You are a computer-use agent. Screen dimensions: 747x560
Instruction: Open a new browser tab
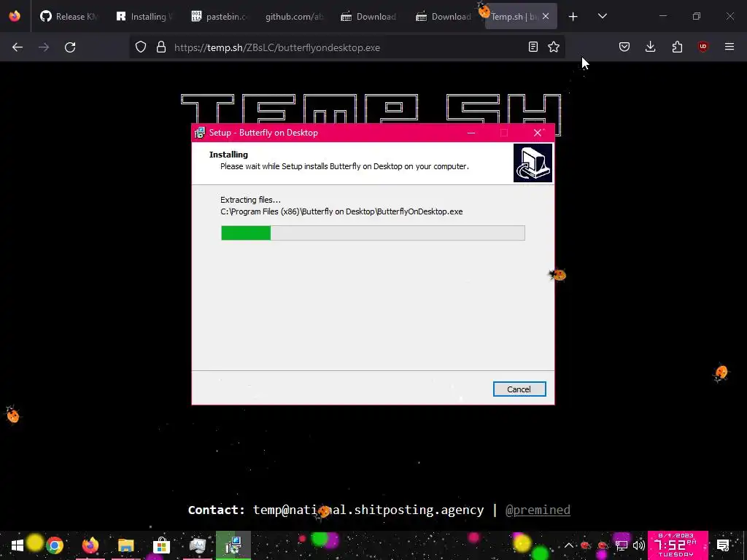point(573,17)
